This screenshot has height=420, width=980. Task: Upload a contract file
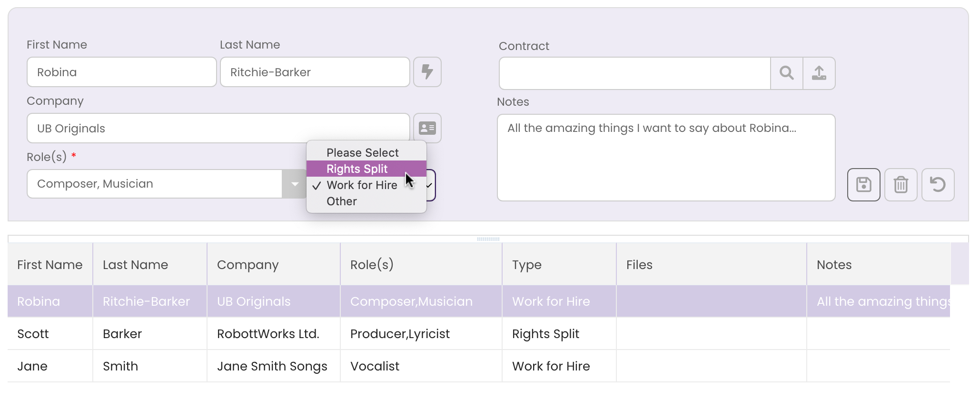819,73
